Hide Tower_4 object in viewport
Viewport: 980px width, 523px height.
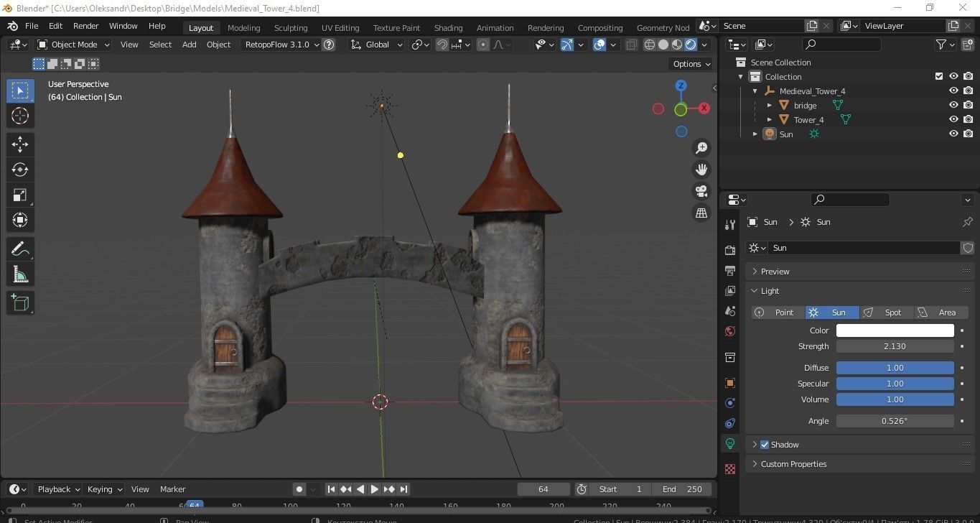tap(953, 119)
